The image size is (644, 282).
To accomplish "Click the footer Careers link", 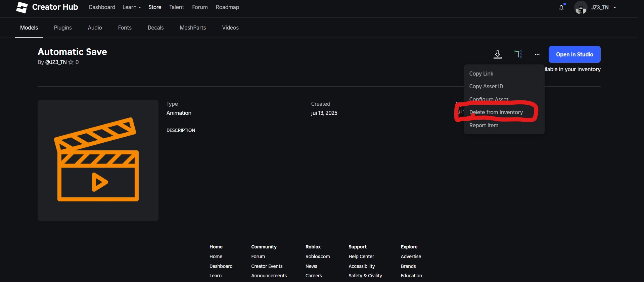I will (314, 276).
